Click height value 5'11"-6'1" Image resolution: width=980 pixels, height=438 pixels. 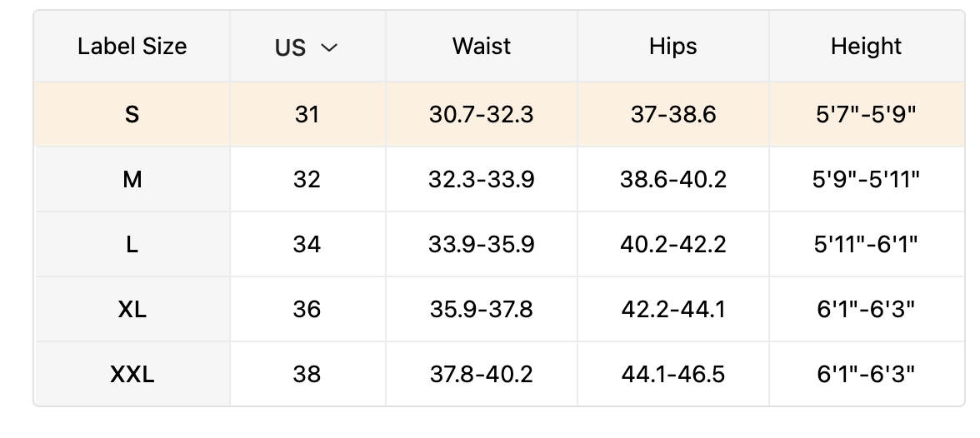(x=866, y=244)
